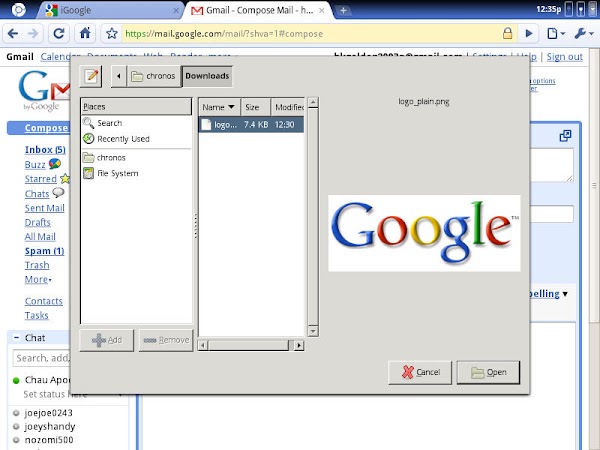Go to the home page icon
The height and width of the screenshot is (450, 600).
pyautogui.click(x=85, y=33)
